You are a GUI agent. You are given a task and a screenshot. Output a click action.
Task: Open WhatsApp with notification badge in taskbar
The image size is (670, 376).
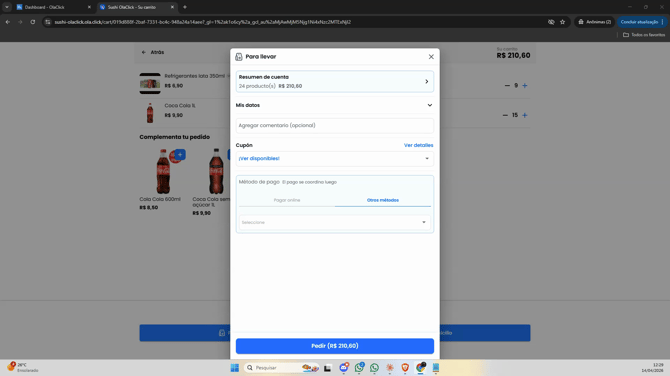pos(359,368)
